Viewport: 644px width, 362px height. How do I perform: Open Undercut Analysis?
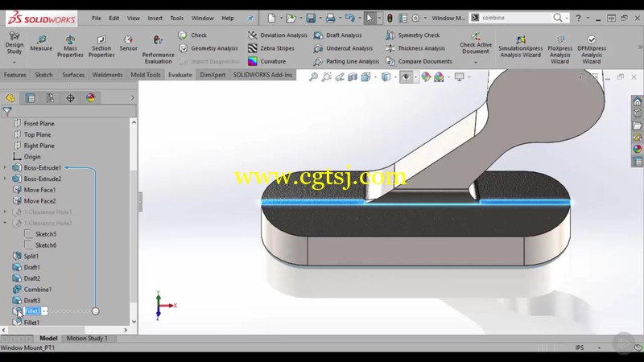pyautogui.click(x=343, y=48)
